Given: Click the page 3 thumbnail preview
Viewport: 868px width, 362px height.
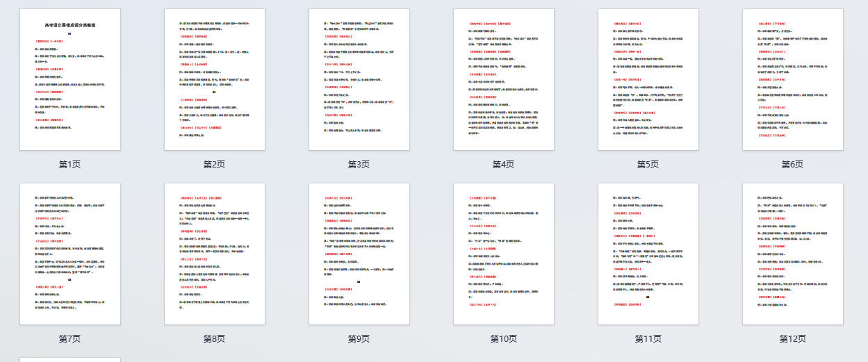Looking at the screenshot, I should point(359,79).
